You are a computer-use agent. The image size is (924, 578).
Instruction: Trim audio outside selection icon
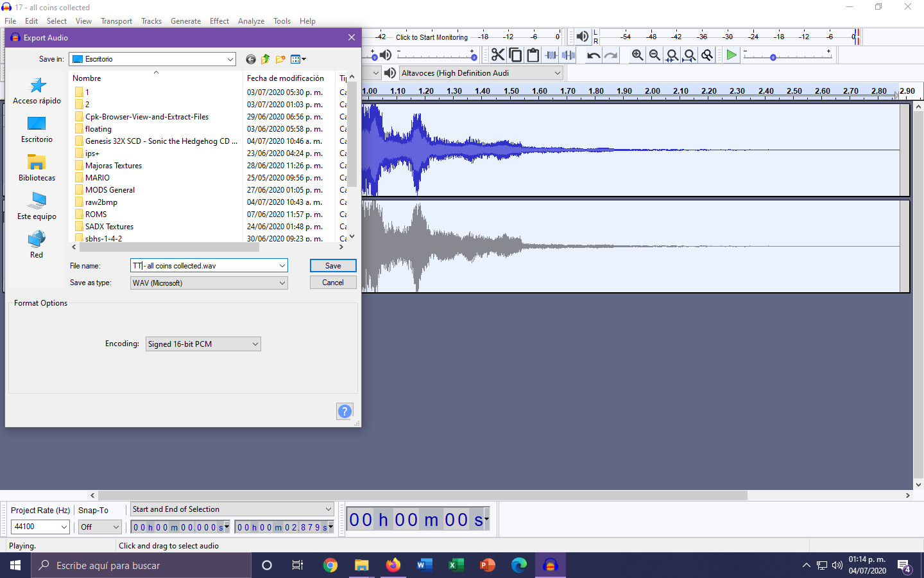point(551,55)
